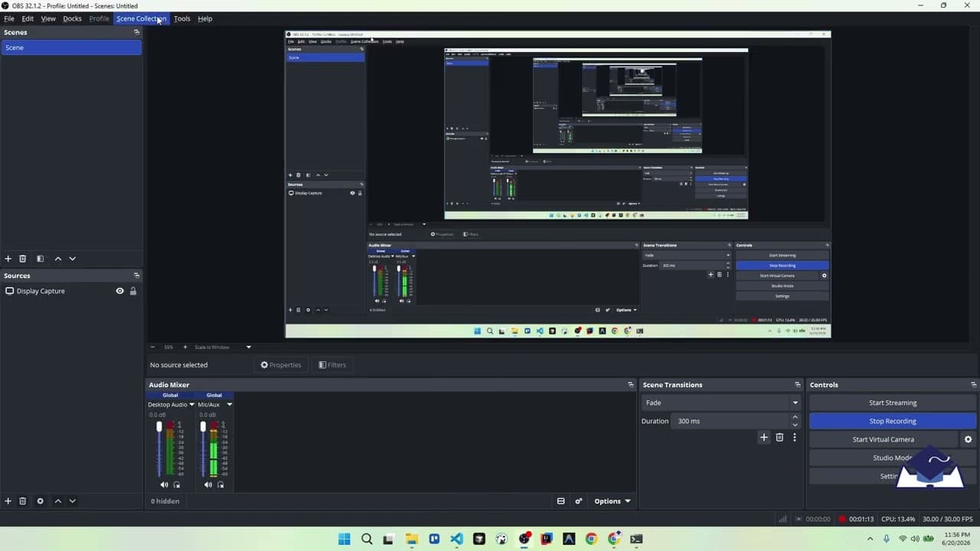Open the Edit menu
The image size is (980, 551).
28,18
